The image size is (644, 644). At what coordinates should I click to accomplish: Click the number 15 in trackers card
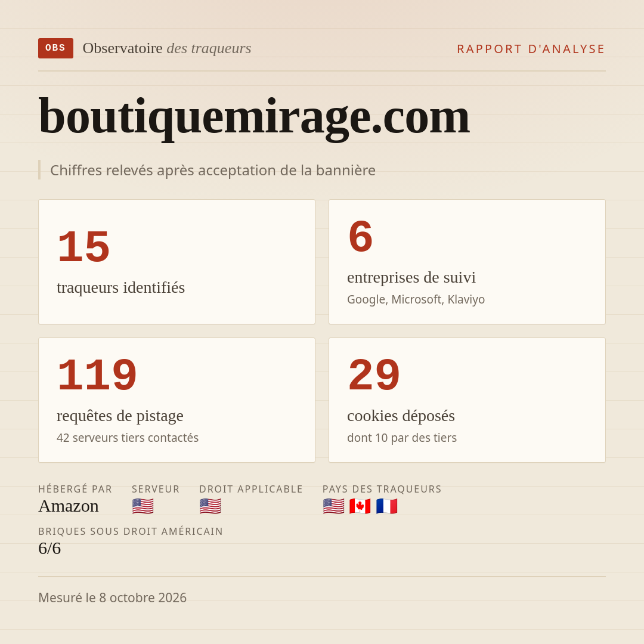(84, 247)
